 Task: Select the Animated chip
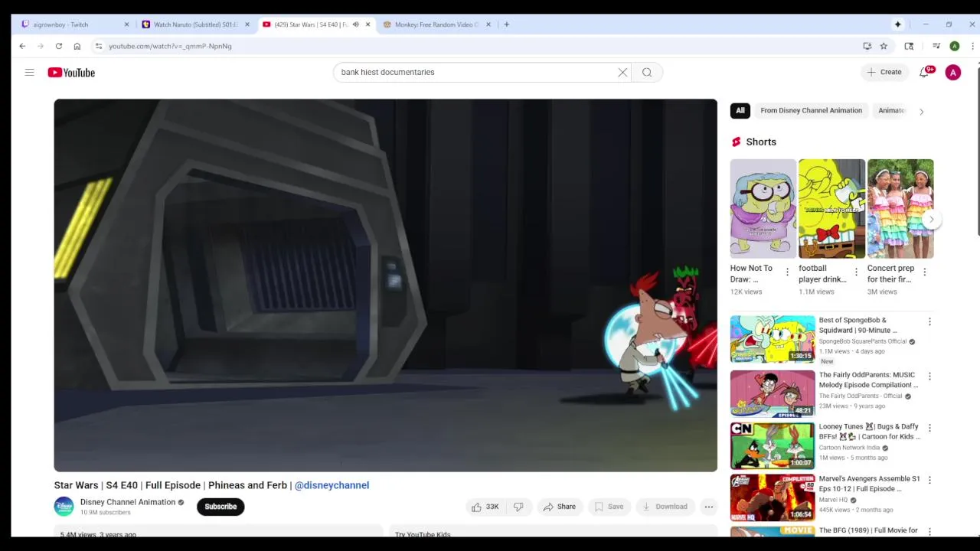(x=891, y=111)
